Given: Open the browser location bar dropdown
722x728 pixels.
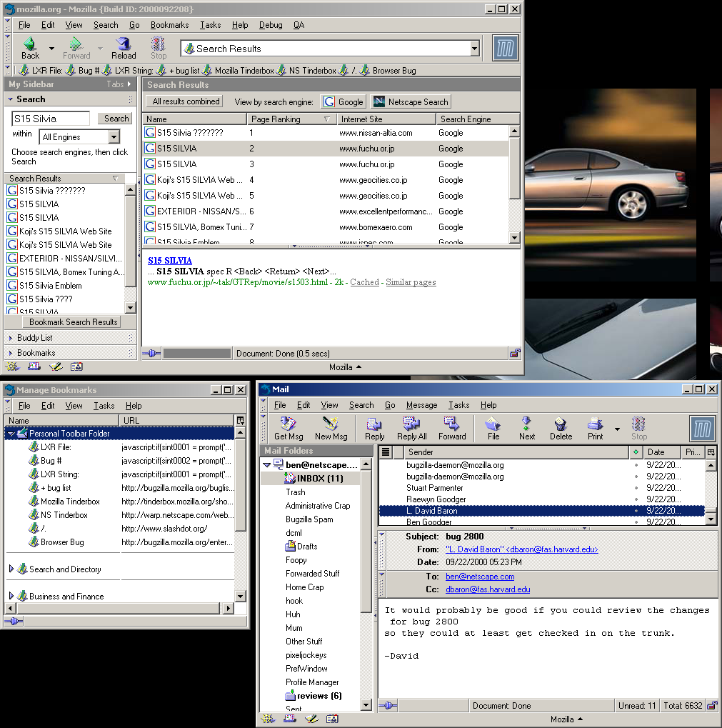Looking at the screenshot, I should tap(474, 49).
